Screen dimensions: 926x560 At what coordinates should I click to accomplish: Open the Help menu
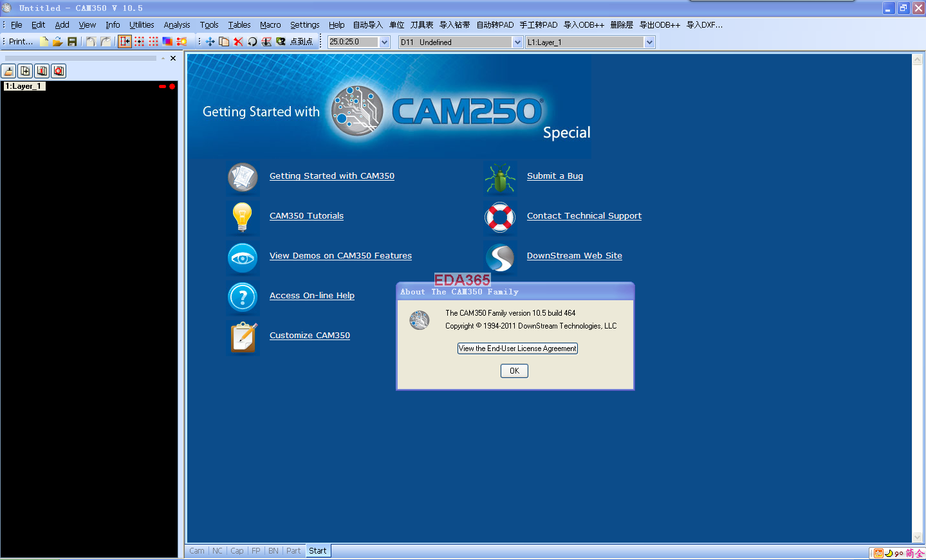pos(337,25)
